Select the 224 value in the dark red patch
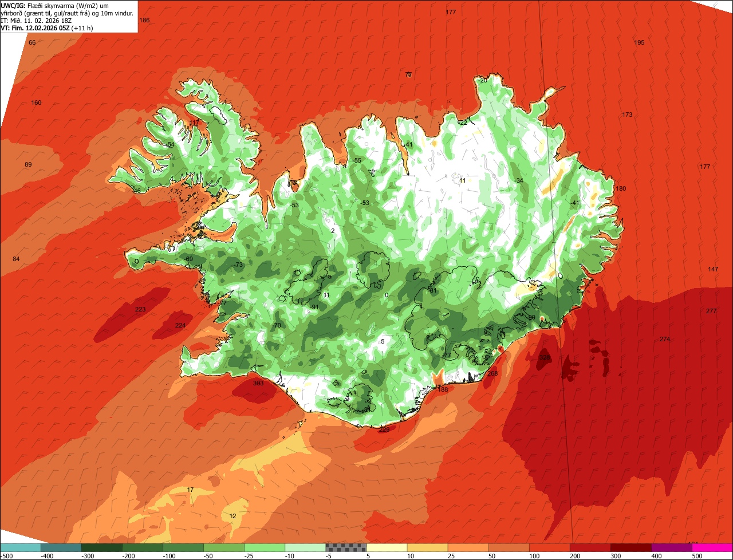This screenshot has width=733, height=560. tap(180, 325)
